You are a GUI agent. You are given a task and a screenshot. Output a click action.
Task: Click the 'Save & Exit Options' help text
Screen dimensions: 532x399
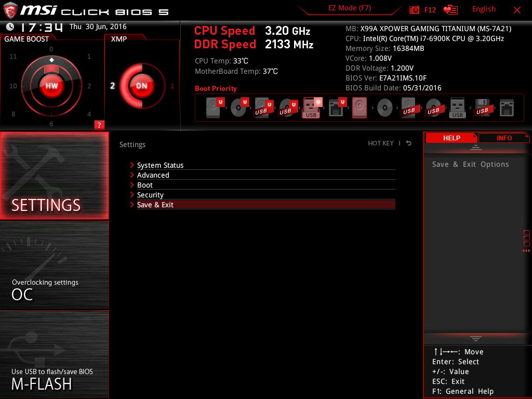[x=471, y=164]
